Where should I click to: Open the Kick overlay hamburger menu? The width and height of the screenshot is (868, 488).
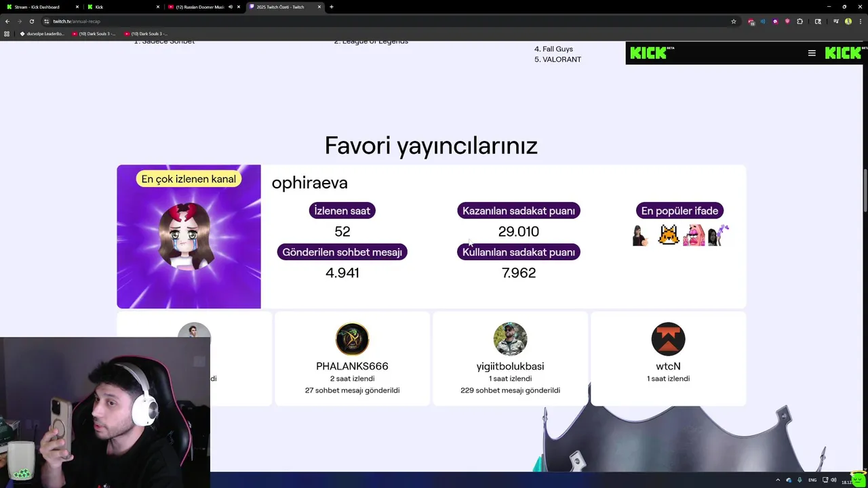click(812, 53)
